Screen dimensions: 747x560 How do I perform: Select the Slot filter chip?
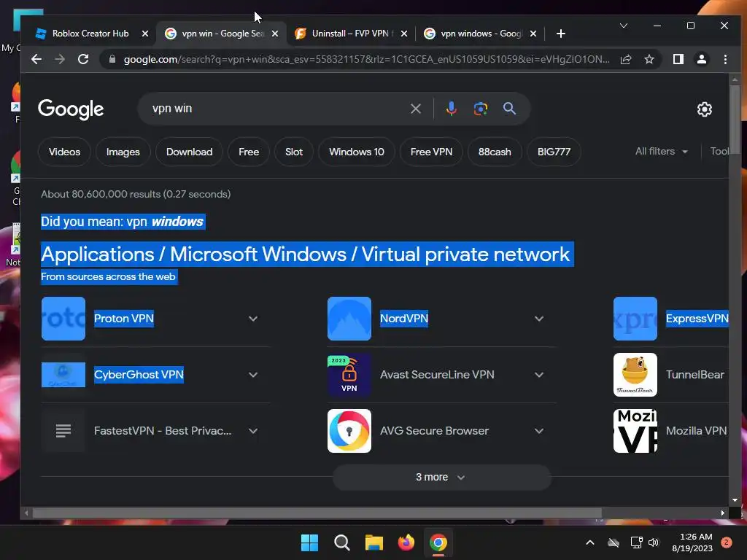point(294,152)
